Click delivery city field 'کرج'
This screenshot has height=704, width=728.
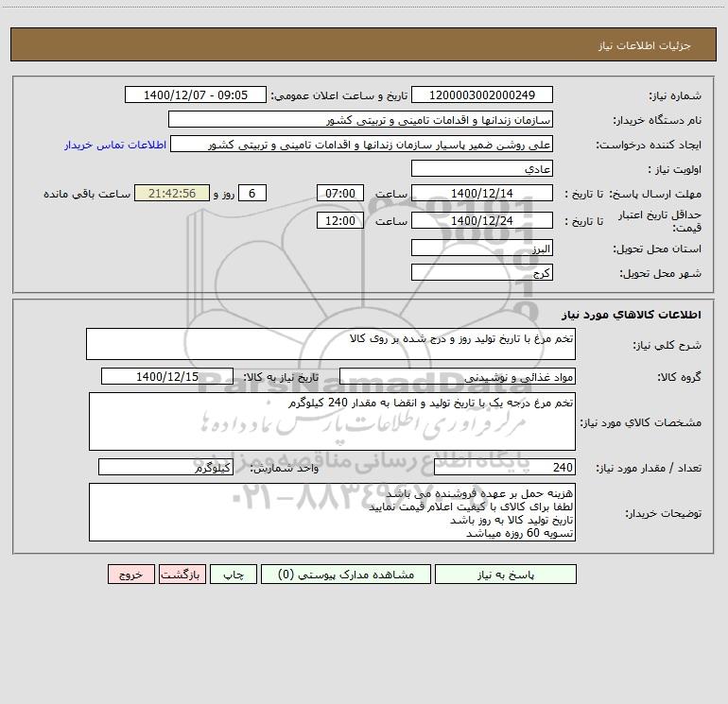(482, 272)
